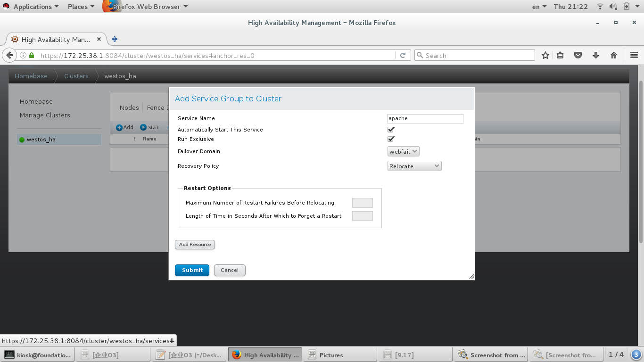Open the [Screenshot fro... taskbar item

coord(566,355)
